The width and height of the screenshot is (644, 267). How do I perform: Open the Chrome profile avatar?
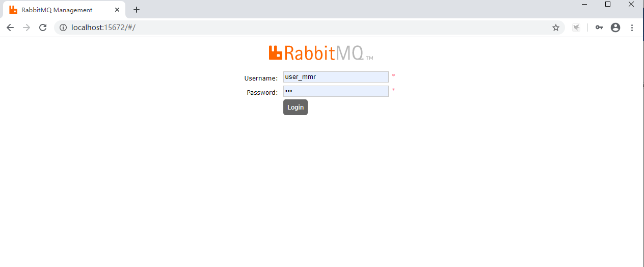click(615, 28)
